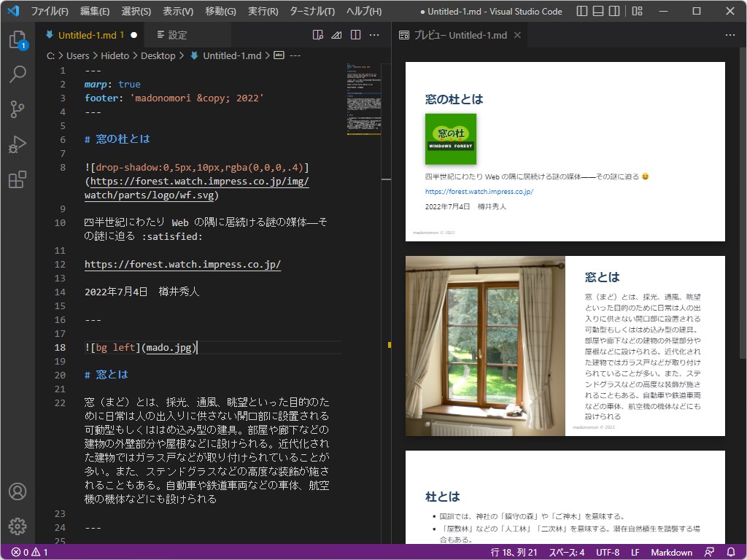Open editor more actions with ellipsis icon

point(374,34)
